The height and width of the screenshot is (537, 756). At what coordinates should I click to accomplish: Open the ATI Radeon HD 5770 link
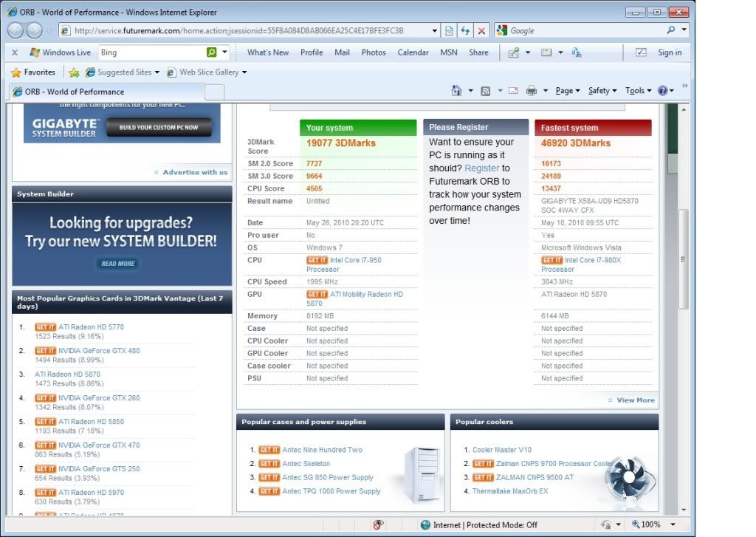coord(91,327)
